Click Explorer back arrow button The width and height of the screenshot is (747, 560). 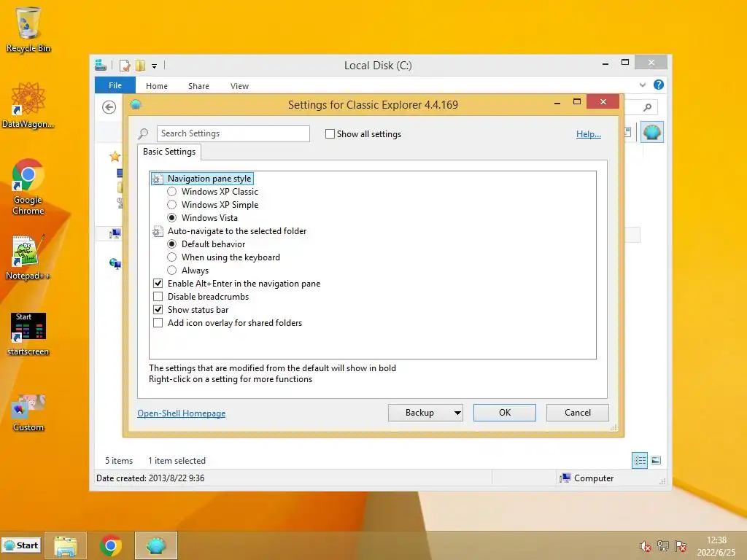coord(109,107)
